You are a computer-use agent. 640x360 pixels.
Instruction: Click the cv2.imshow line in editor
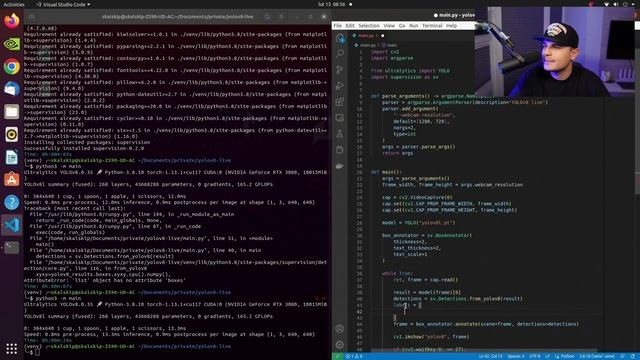[431, 337]
